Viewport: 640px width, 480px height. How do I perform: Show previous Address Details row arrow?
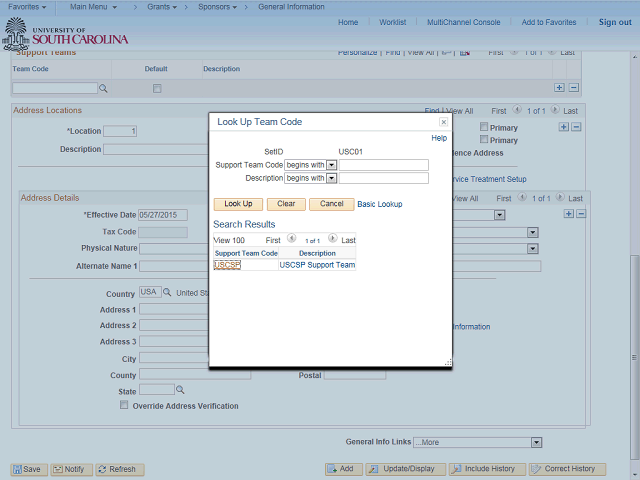tap(522, 197)
